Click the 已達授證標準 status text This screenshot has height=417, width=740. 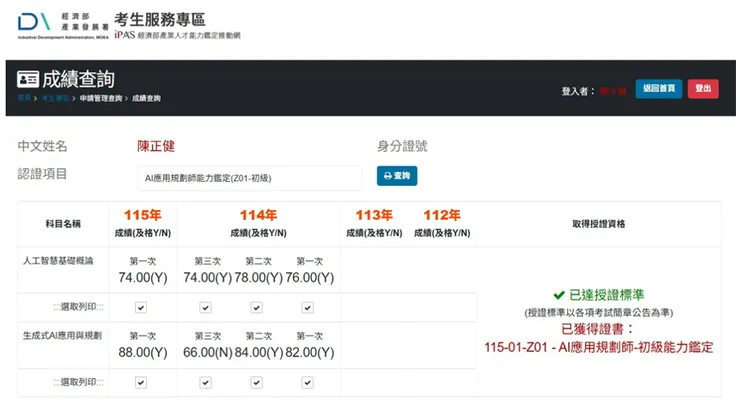(606, 295)
